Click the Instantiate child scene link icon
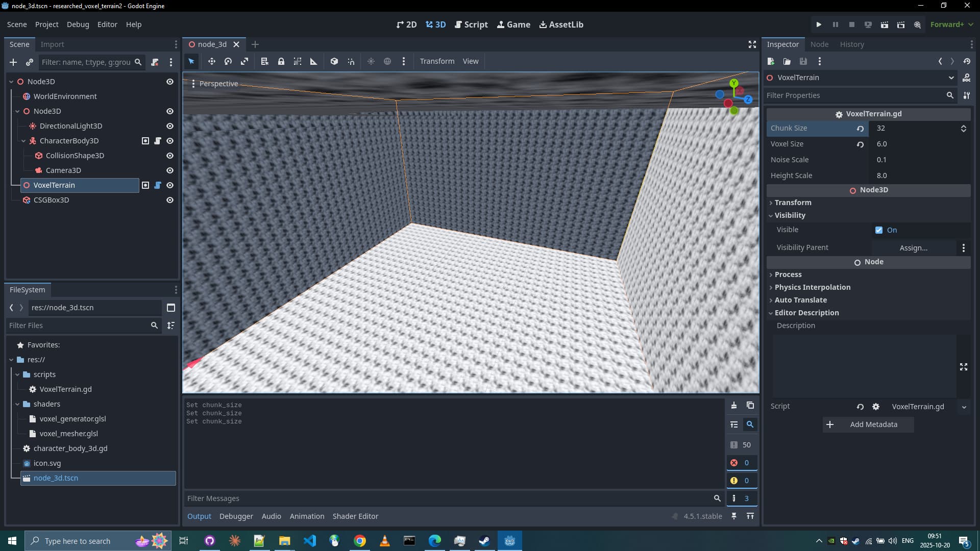Image resolution: width=980 pixels, height=551 pixels. click(30, 62)
